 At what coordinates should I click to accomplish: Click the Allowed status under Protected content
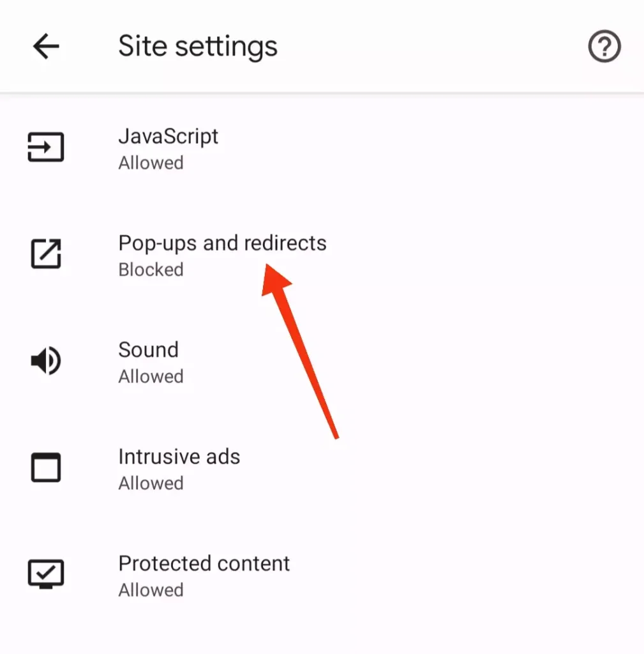pos(151,589)
